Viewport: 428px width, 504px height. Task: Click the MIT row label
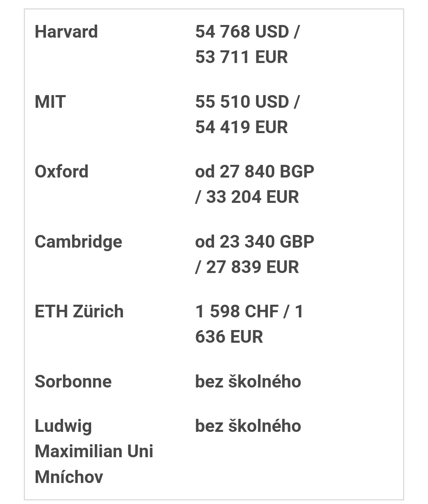(50, 102)
